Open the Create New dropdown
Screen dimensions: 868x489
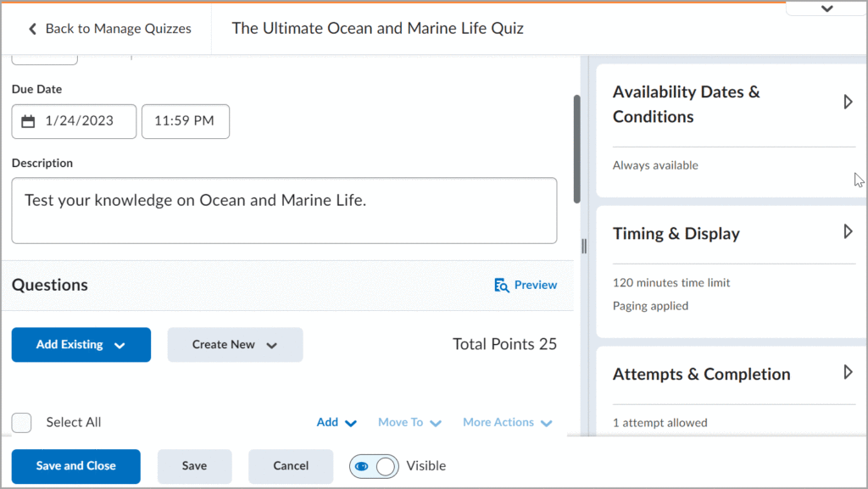(235, 345)
